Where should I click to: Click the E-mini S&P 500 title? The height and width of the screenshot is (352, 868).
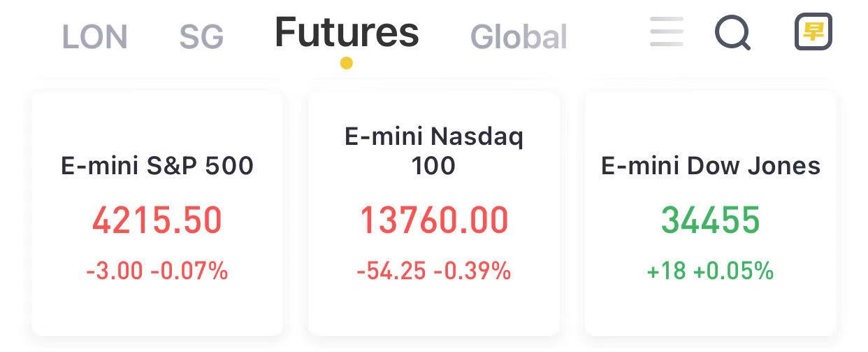point(157,166)
